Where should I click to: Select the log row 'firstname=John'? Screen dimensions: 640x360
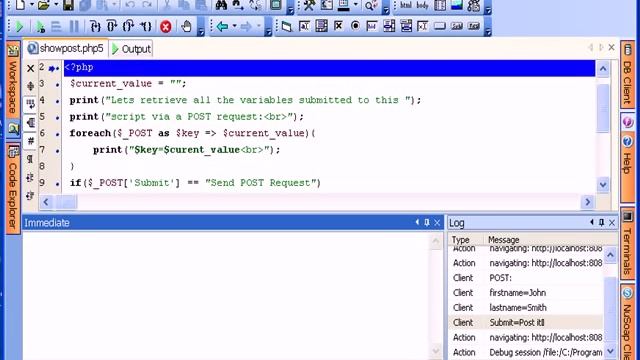click(x=526, y=293)
